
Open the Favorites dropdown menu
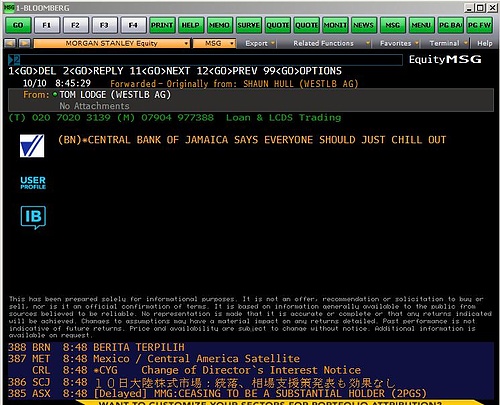(399, 43)
